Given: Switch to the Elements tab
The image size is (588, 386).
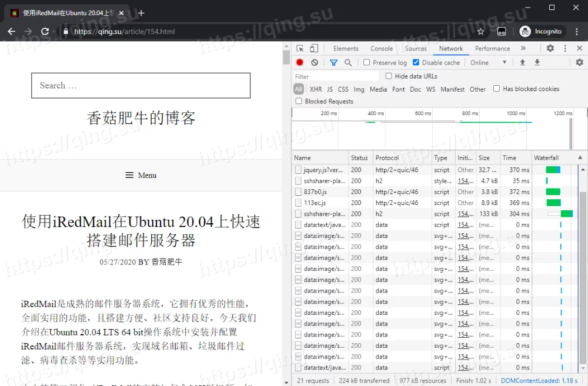Looking at the screenshot, I should pyautogui.click(x=346, y=48).
